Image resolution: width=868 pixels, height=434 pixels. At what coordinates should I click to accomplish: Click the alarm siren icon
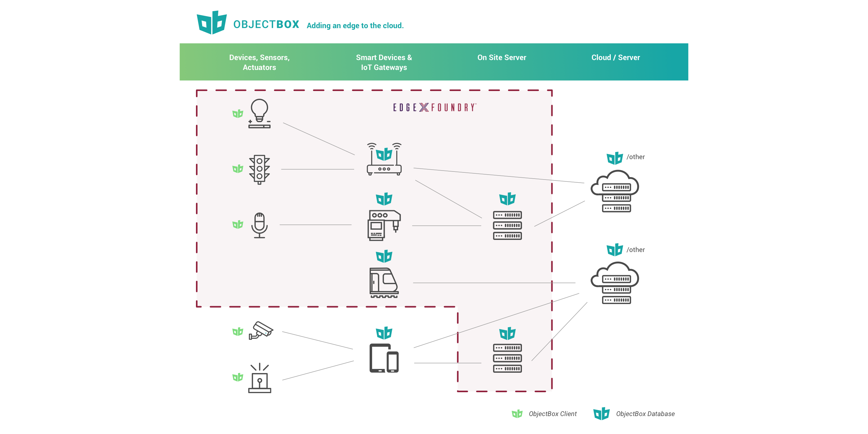[259, 378]
